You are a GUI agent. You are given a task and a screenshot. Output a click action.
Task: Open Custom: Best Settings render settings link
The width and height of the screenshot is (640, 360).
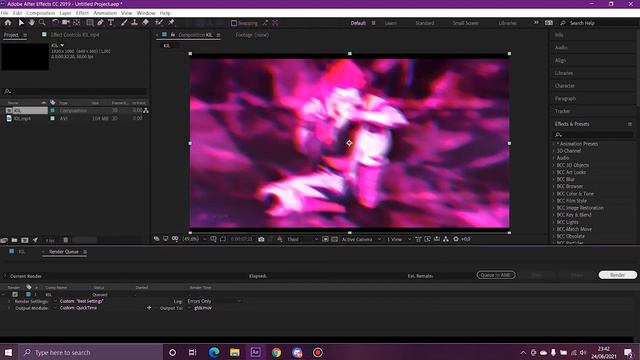81,301
